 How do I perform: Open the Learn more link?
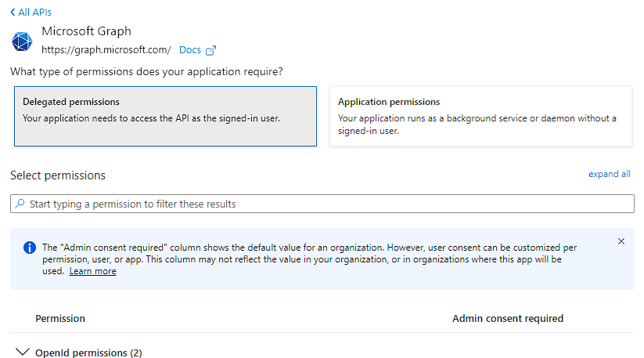click(93, 271)
